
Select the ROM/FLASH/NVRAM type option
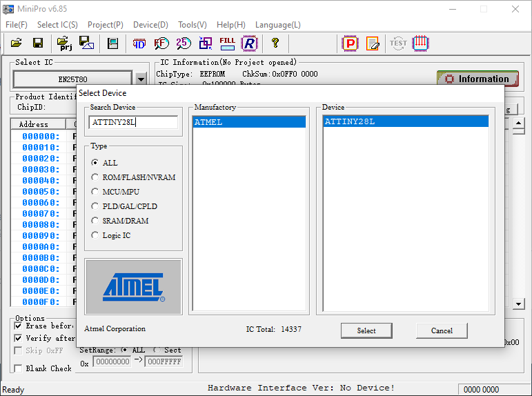(95, 177)
